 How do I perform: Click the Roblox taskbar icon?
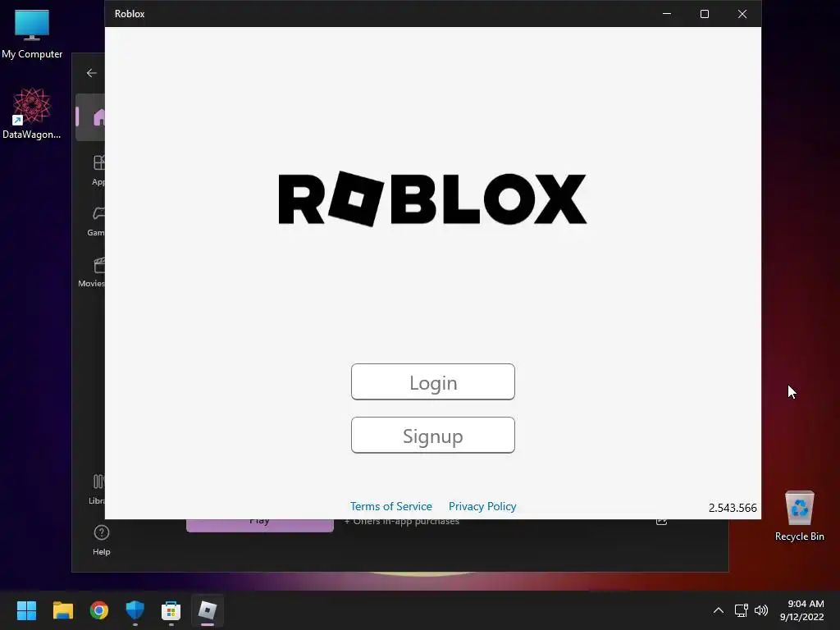(208, 610)
